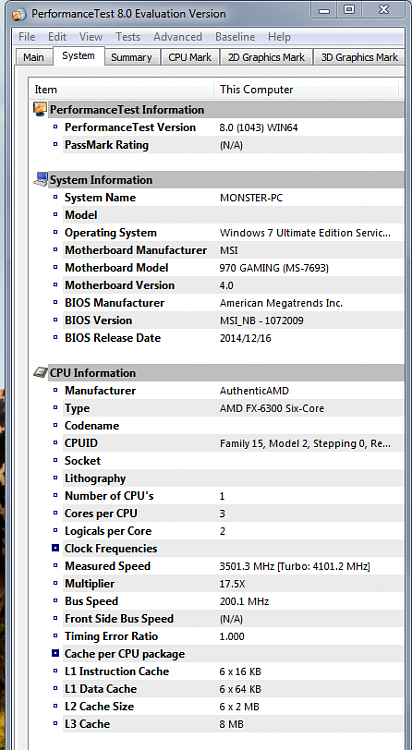The height and width of the screenshot is (750, 412).
Task: Click bullet icon beside L3 Cache
Action: (56, 724)
